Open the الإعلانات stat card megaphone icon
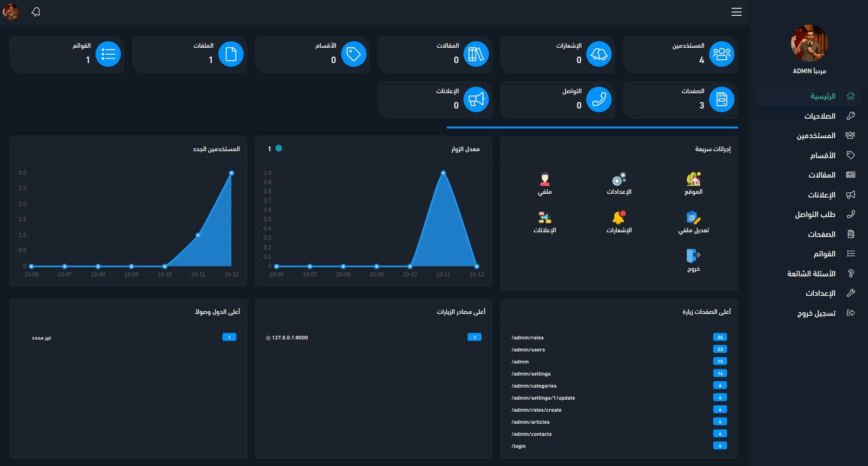 coord(476,99)
